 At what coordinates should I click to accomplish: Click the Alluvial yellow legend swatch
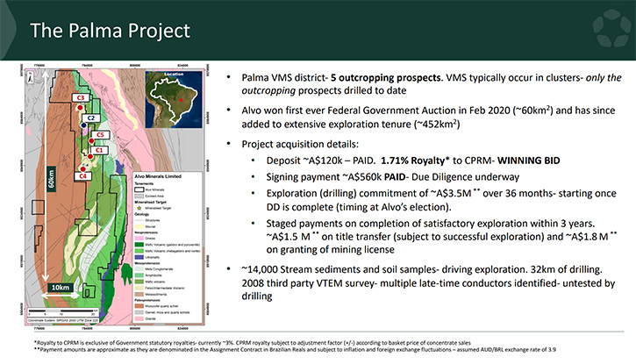[139, 226]
